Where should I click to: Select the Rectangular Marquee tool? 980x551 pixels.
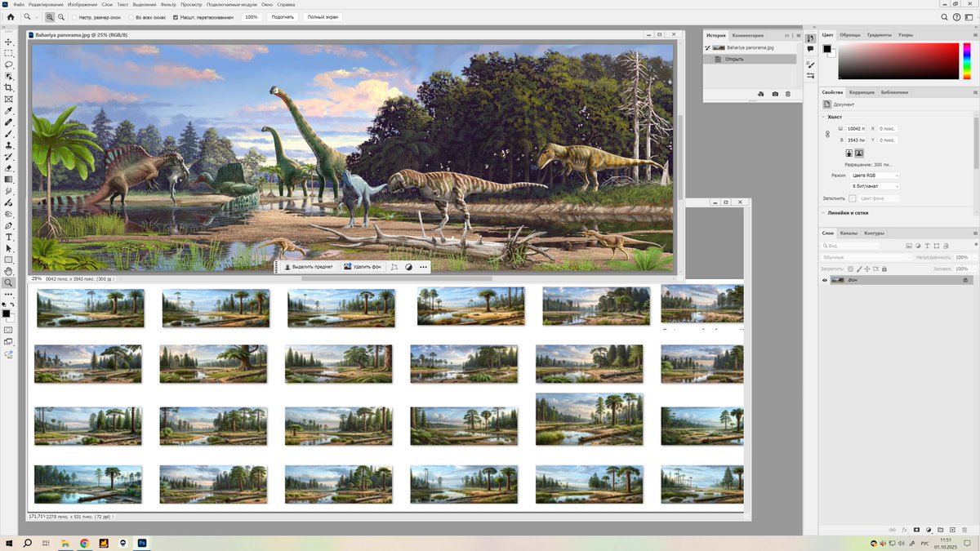click(x=9, y=53)
